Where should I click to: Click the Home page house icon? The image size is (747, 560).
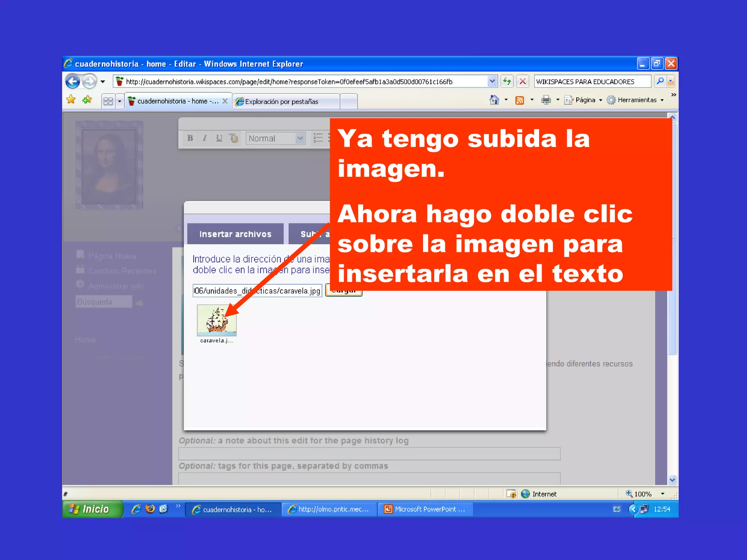[x=494, y=100]
